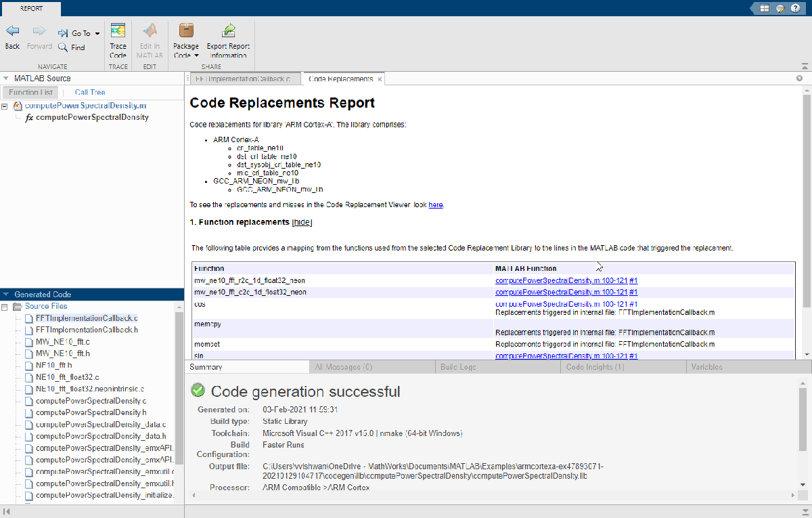This screenshot has width=812, height=518.
Task: Click the 'here' Code Replacement Viewer link
Action: click(435, 204)
